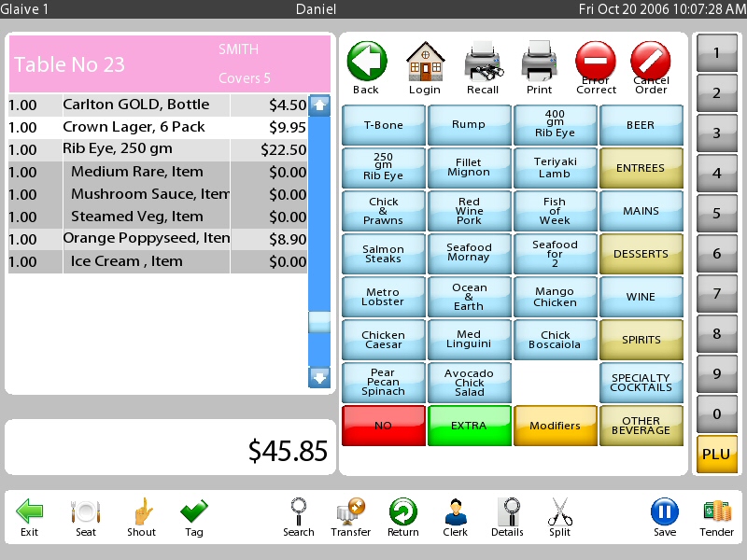Click the red NO button
Image resolution: width=747 pixels, height=560 pixels.
coord(384,426)
